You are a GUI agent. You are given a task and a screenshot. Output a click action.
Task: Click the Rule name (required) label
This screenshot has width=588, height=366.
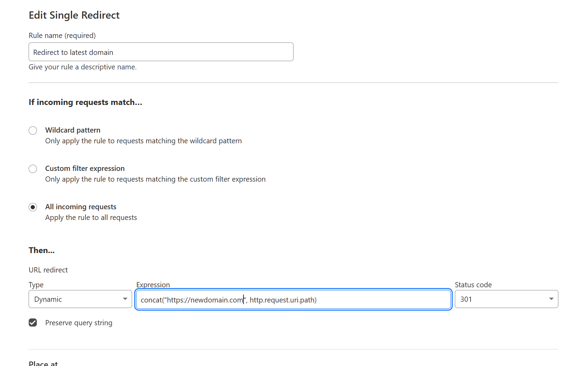[62, 36]
